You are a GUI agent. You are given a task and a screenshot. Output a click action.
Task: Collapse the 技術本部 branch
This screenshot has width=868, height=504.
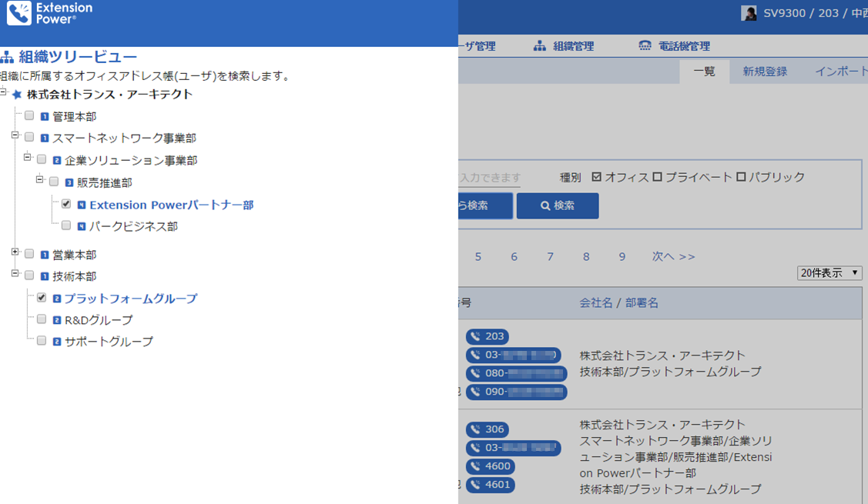click(x=15, y=273)
